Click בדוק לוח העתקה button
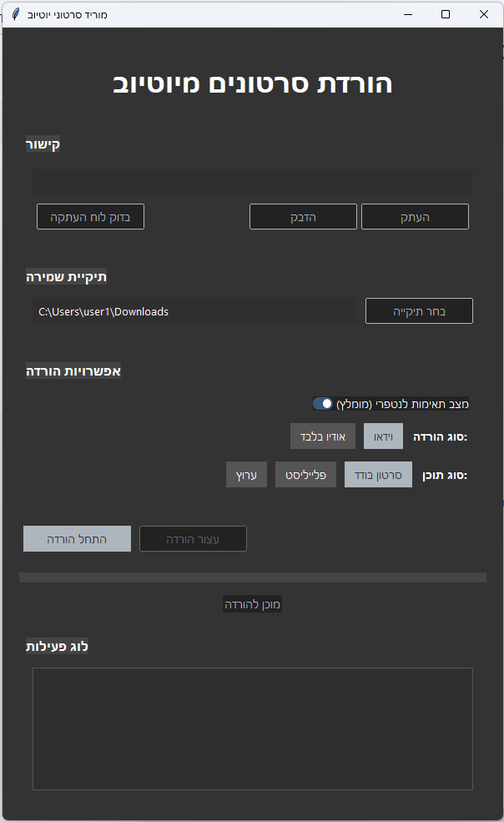Image resolution: width=504 pixels, height=822 pixels. [90, 217]
